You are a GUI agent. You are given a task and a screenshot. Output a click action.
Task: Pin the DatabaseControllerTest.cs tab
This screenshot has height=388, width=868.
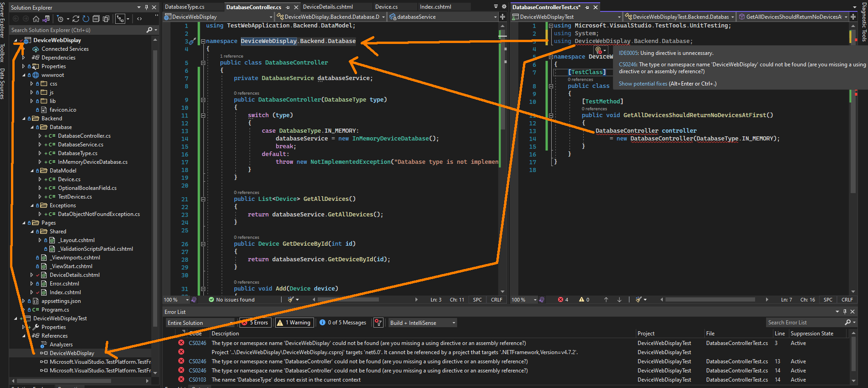pos(587,7)
